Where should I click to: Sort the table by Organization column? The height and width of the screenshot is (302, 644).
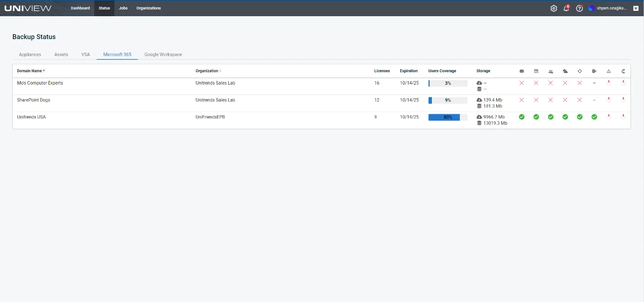[x=207, y=71]
